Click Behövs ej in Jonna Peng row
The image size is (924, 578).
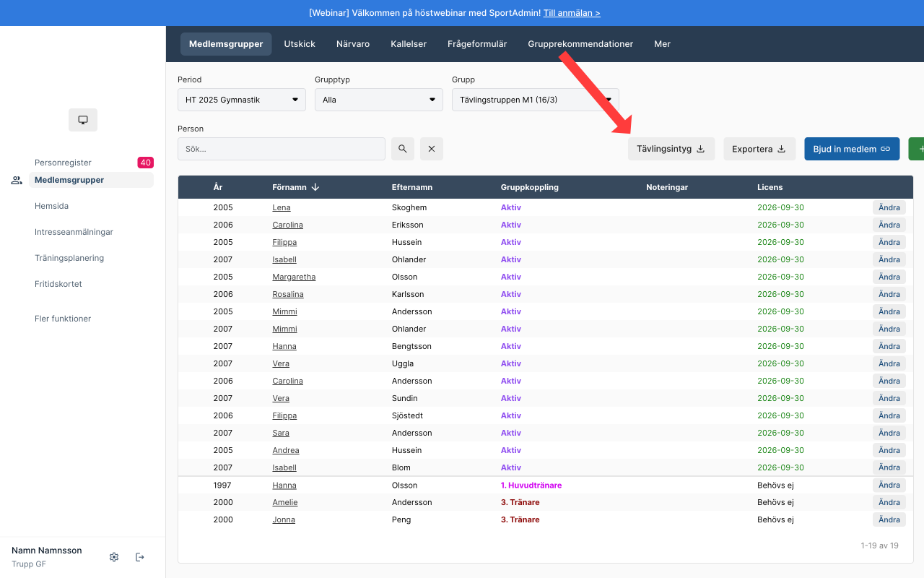(x=775, y=519)
